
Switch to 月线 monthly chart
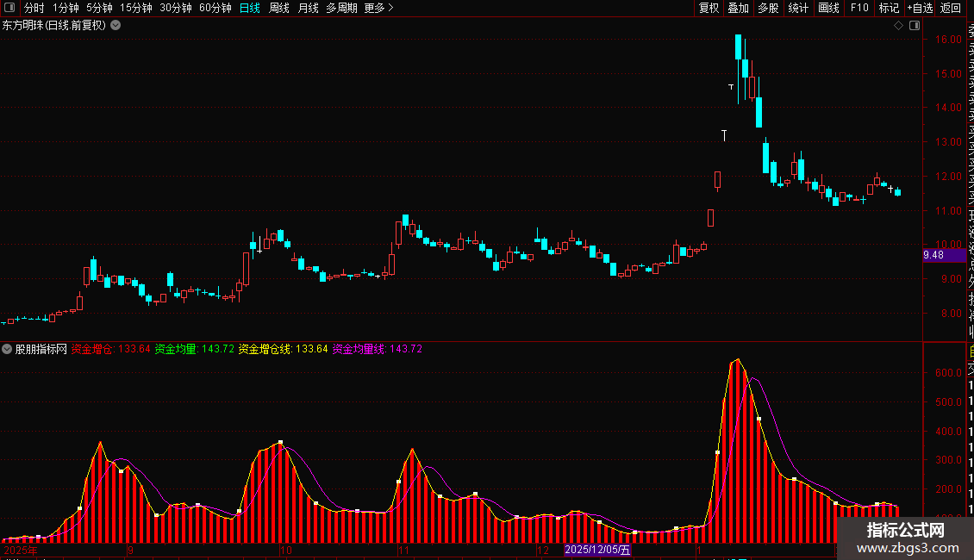click(x=308, y=8)
